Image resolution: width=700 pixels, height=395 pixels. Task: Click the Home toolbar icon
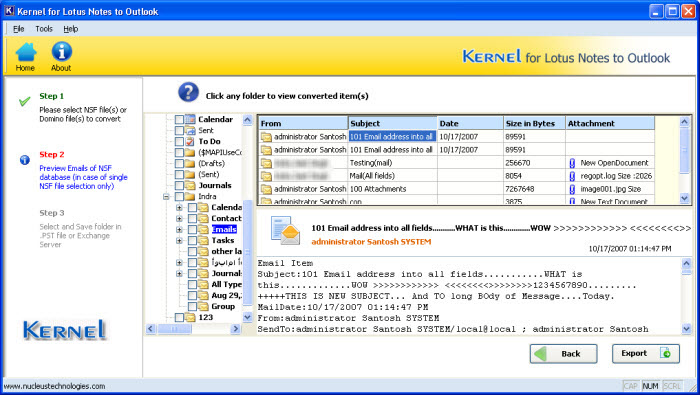(x=26, y=52)
